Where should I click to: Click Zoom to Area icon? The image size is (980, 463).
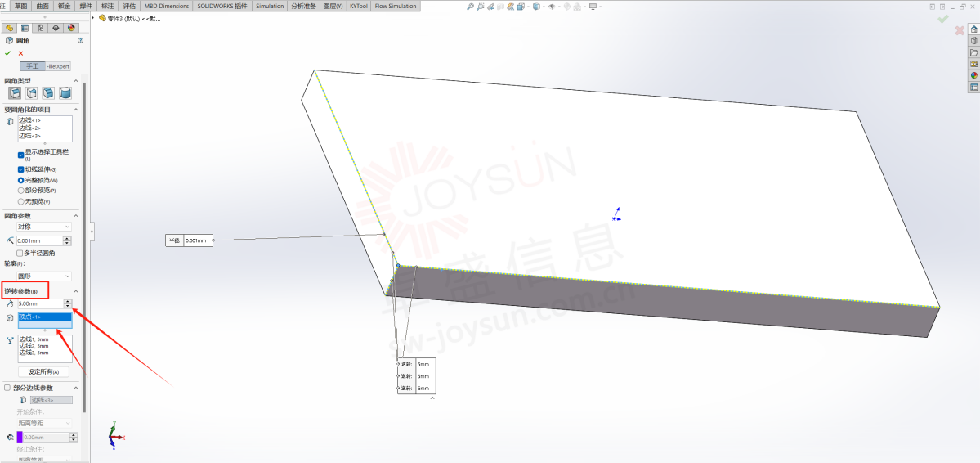click(x=481, y=7)
